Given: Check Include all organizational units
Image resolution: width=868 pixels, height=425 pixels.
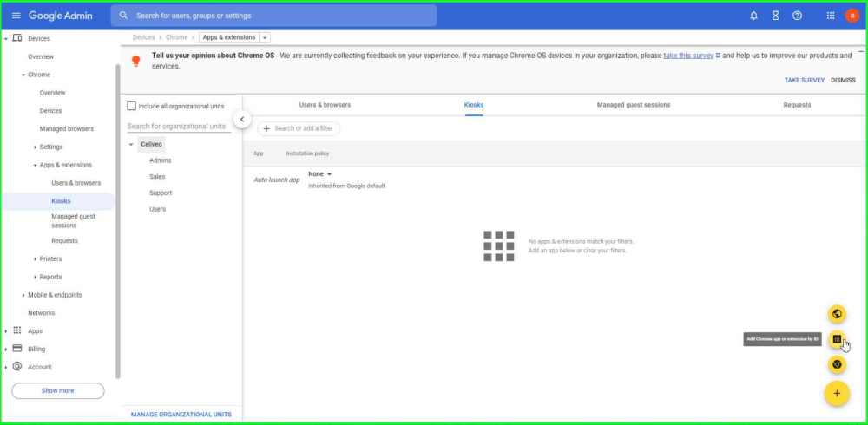Looking at the screenshot, I should 131,106.
